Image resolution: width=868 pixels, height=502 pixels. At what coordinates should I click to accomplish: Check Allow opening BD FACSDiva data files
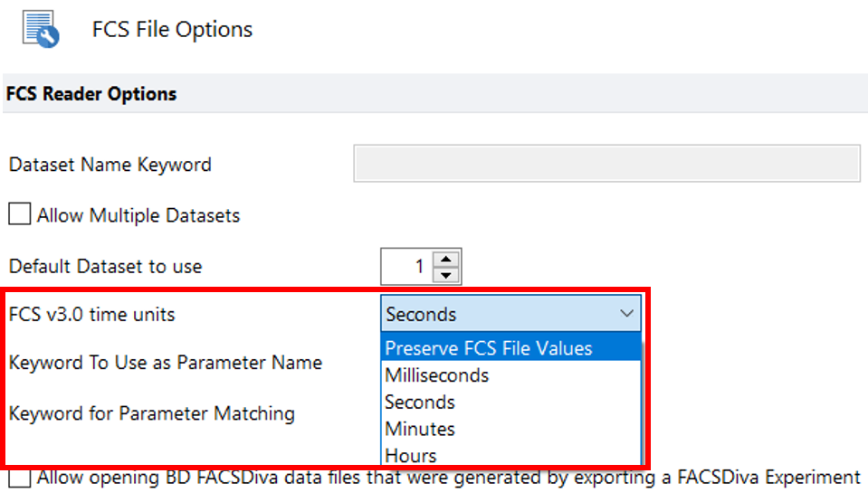pos(19,478)
